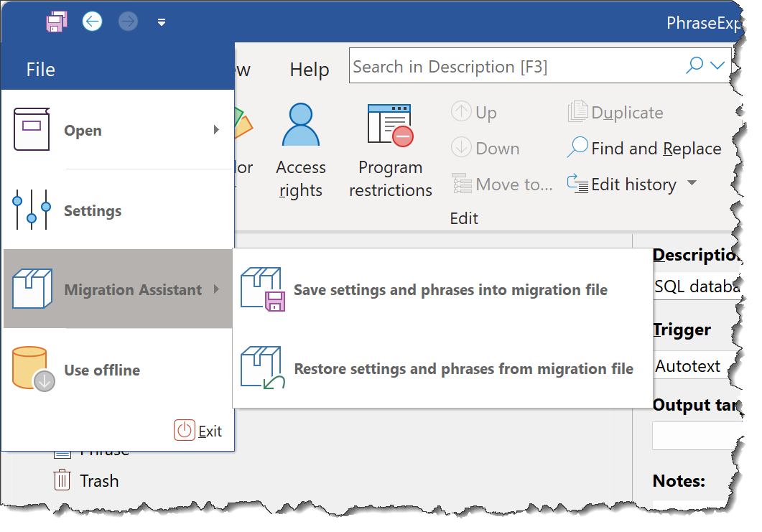This screenshot has height=532, width=762.
Task: Click the search magnifier icon
Action: [x=694, y=66]
